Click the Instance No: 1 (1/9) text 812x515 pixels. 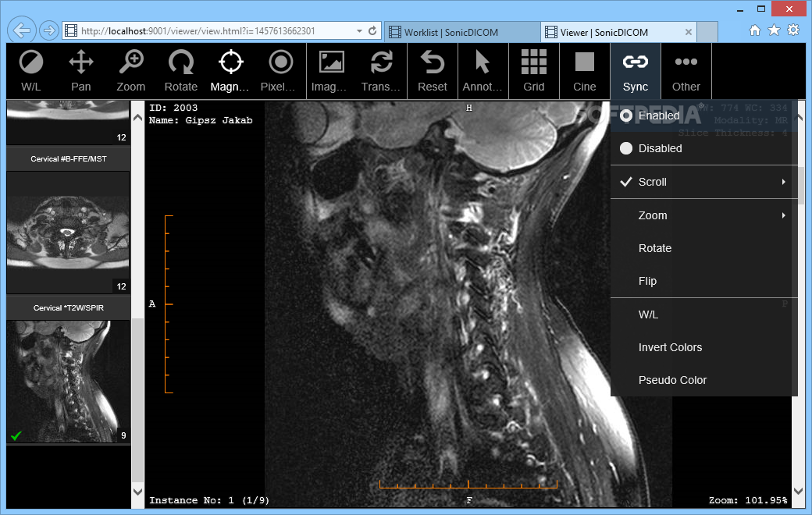pyautogui.click(x=209, y=500)
